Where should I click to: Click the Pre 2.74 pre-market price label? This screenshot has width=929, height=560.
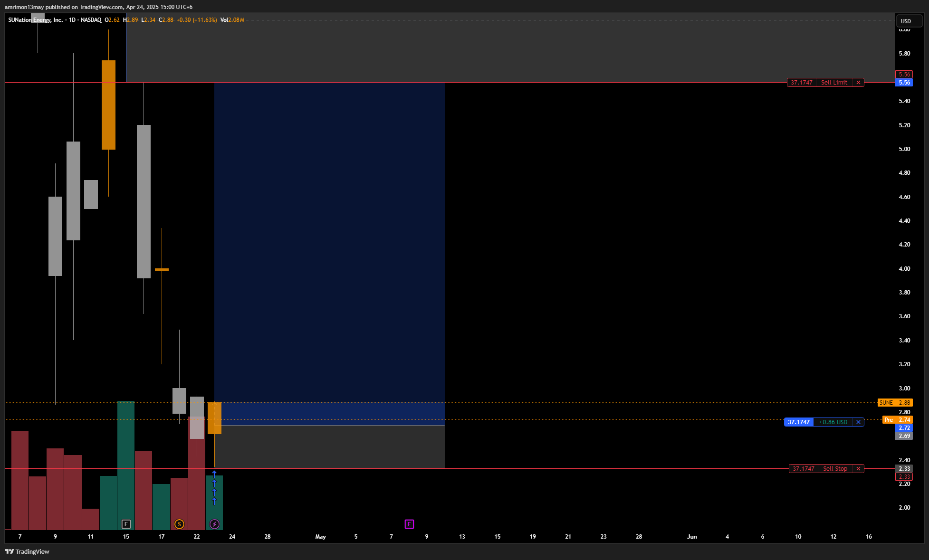click(898, 419)
